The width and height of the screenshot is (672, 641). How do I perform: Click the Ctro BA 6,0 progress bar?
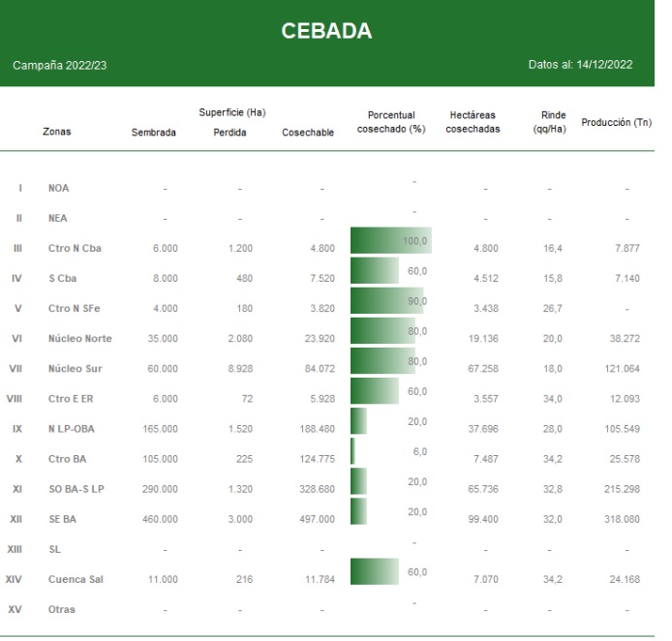[353, 451]
